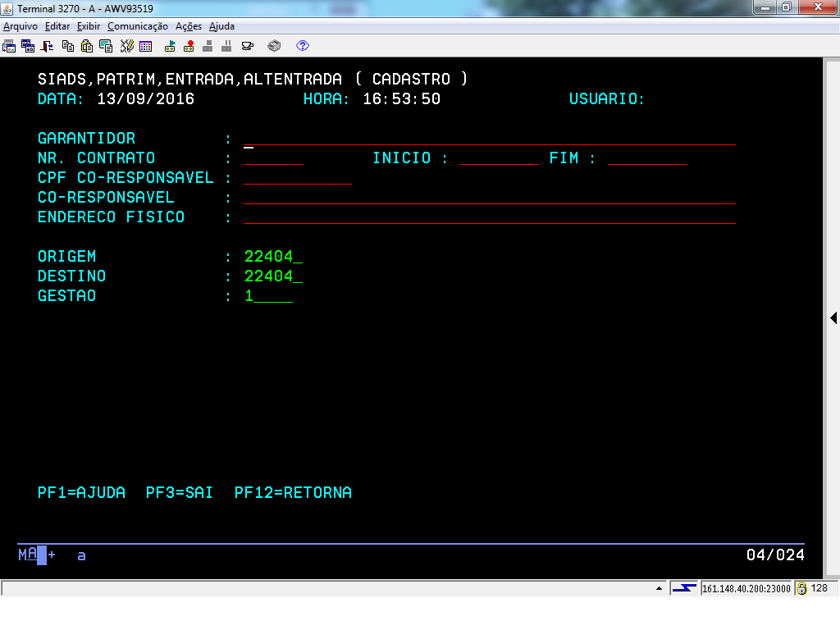Screen dimensions: 840x630
Task: Click the keyboard remap tools icon
Action: pyautogui.click(x=127, y=46)
